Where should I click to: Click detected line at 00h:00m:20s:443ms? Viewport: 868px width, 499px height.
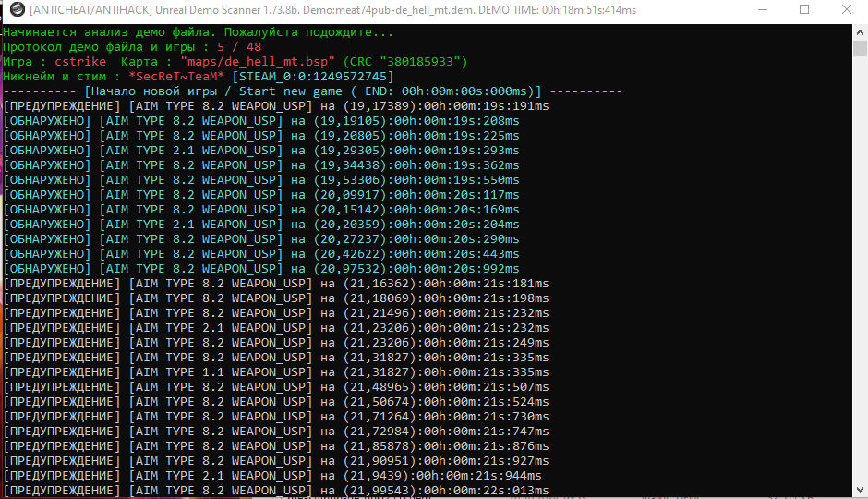pyautogui.click(x=261, y=253)
